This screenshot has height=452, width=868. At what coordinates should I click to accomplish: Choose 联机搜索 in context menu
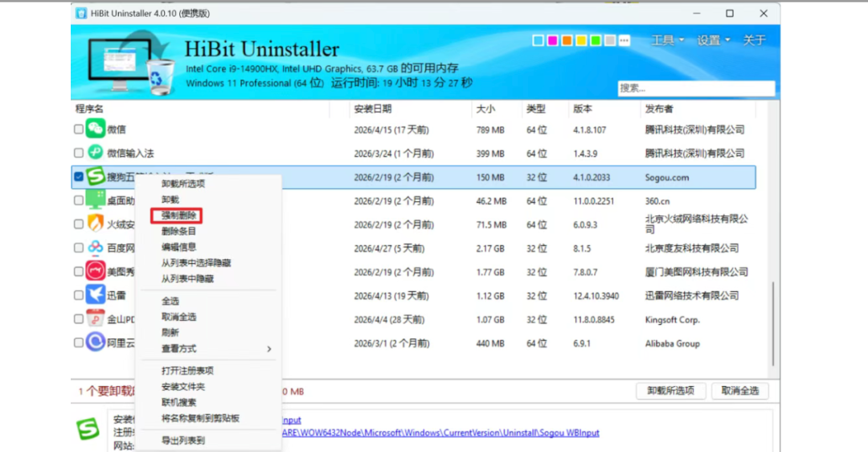[178, 402]
